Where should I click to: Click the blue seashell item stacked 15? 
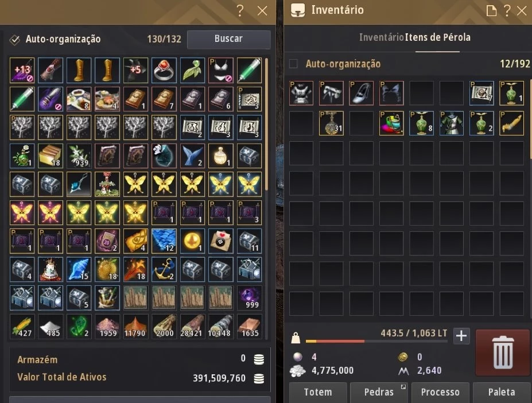click(x=79, y=270)
